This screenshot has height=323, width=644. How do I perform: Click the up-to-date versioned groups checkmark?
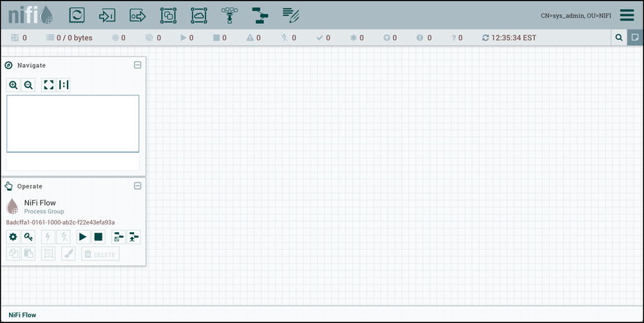tap(323, 38)
